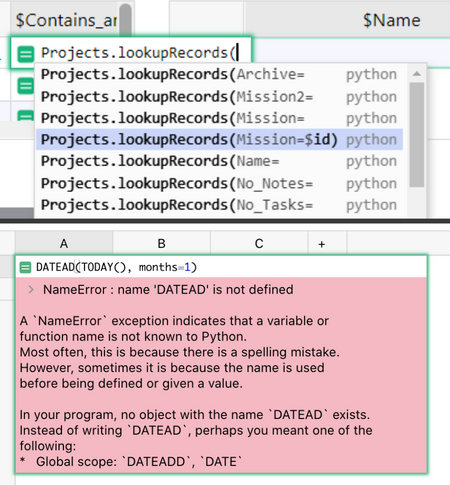The image size is (450, 485).
Task: Select column B header
Action: (x=162, y=244)
